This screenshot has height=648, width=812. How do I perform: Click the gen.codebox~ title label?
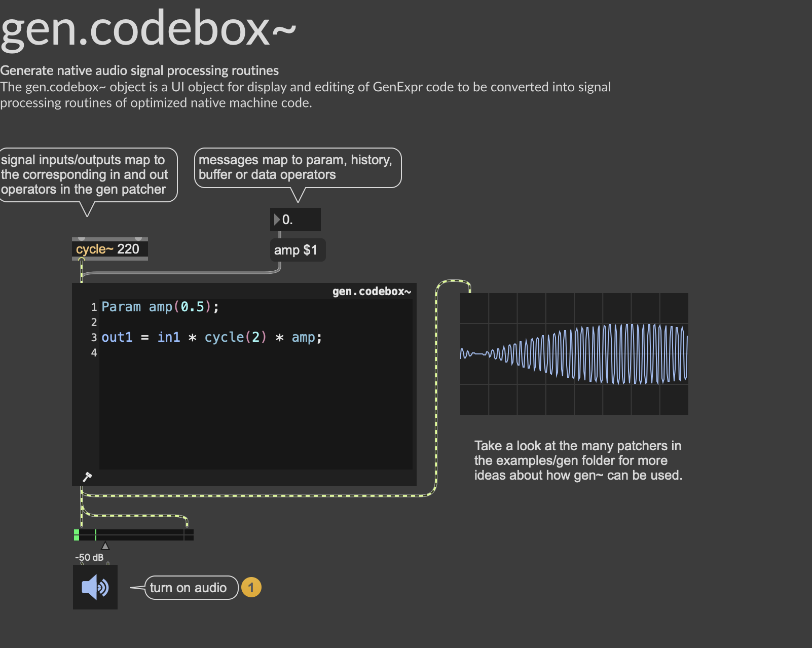pyautogui.click(x=372, y=291)
